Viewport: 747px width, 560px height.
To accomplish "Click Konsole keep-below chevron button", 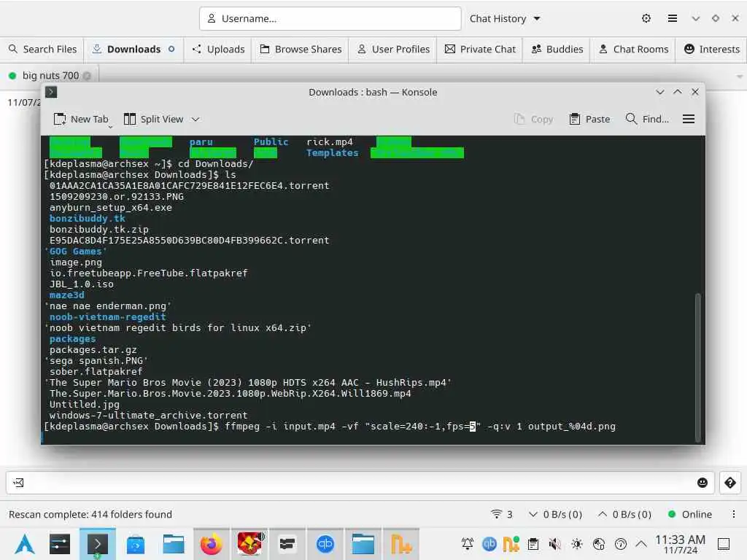I will click(659, 92).
